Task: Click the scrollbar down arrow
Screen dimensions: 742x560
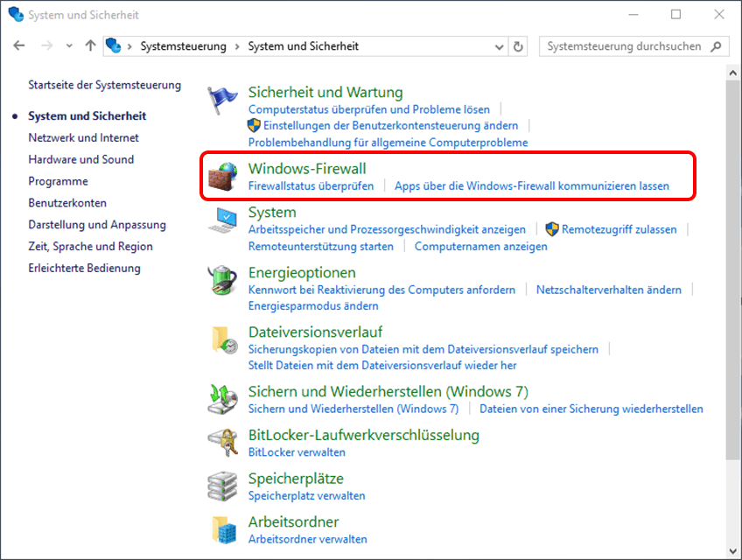Action: click(733, 551)
